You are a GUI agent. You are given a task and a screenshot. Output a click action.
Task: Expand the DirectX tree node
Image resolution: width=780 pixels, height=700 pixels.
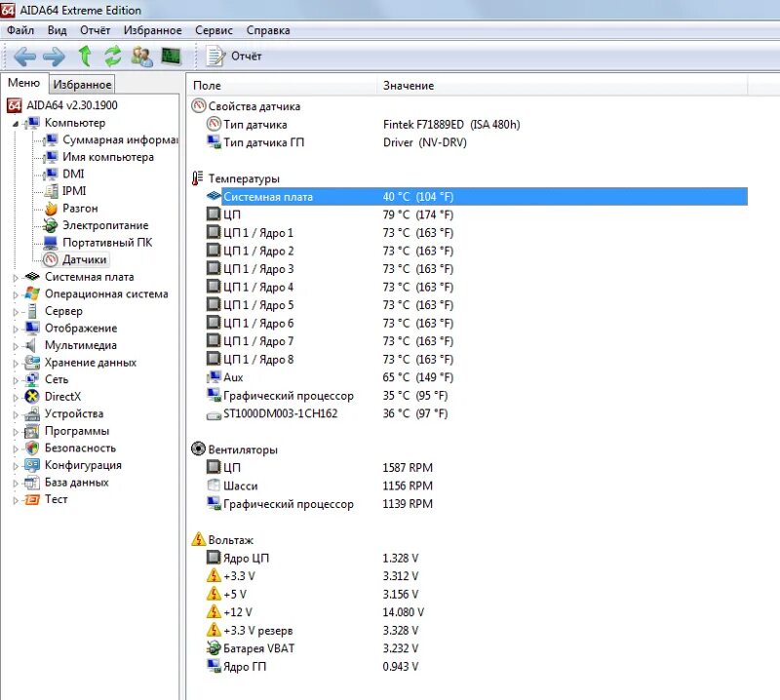point(16,398)
